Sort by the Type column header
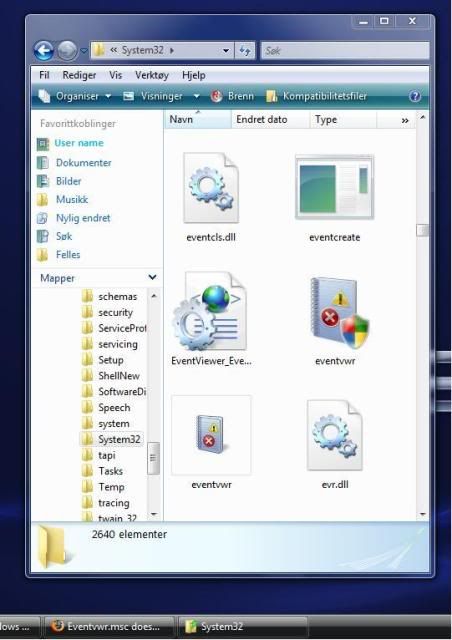452x640 pixels. point(343,120)
